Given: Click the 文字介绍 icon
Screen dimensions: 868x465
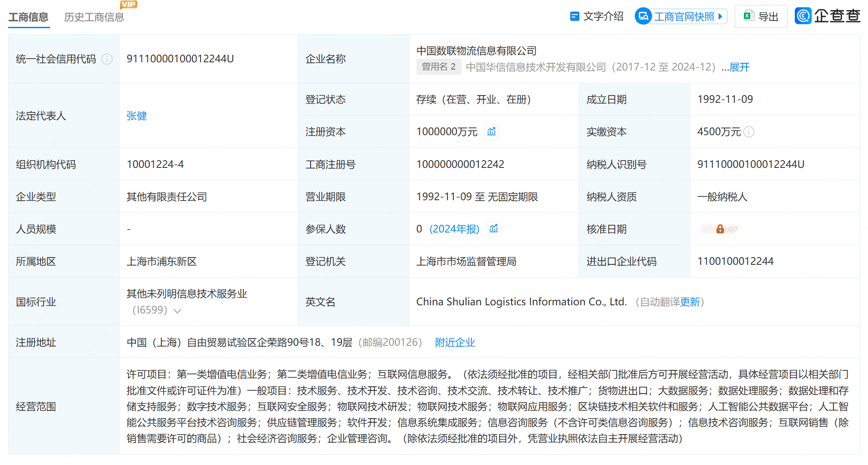Looking at the screenshot, I should click(575, 16).
